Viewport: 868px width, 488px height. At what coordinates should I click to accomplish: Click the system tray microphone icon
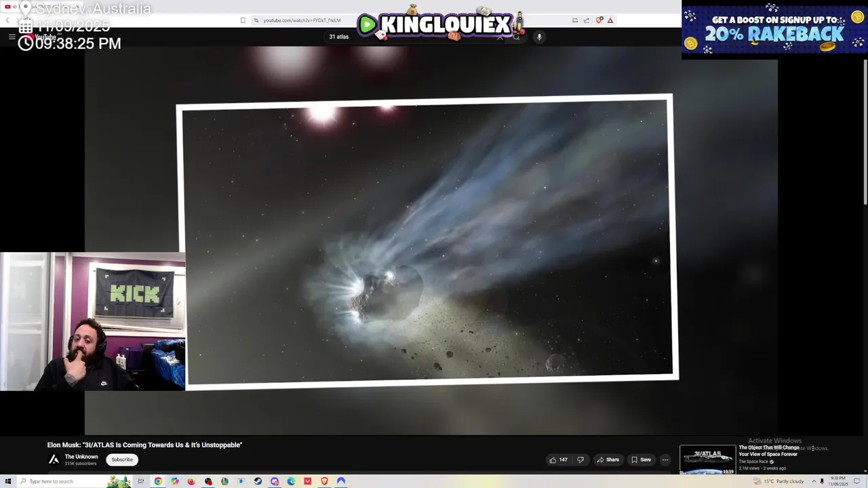pos(822,481)
